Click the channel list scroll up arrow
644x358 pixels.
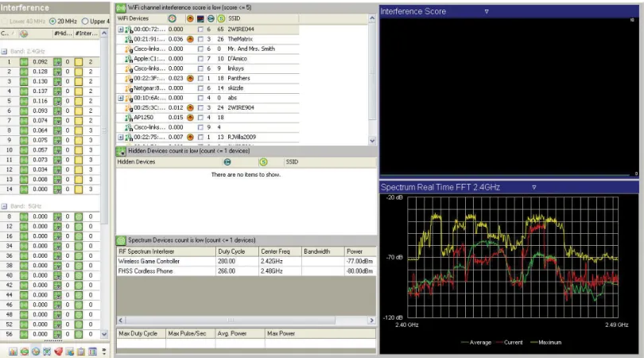[104, 33]
